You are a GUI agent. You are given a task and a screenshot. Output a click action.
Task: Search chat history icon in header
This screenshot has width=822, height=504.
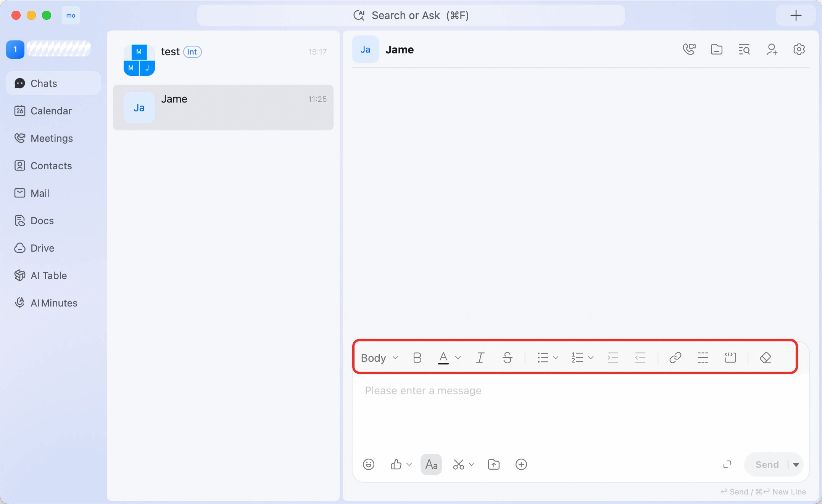[x=744, y=50]
